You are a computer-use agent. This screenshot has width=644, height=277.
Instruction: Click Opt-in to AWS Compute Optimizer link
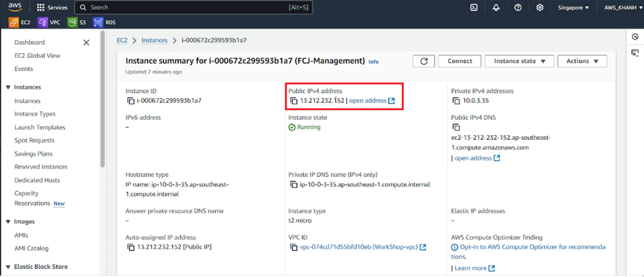tap(533, 252)
